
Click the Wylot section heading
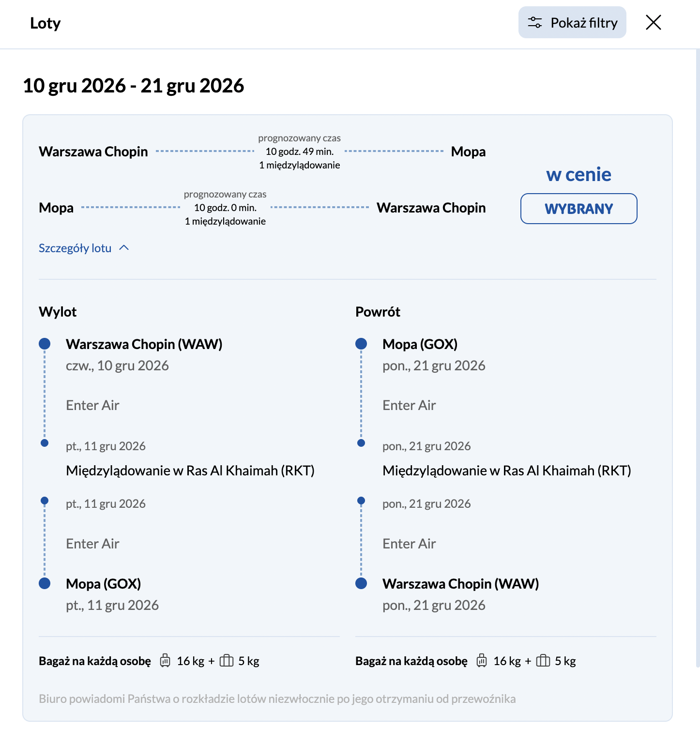coord(58,312)
